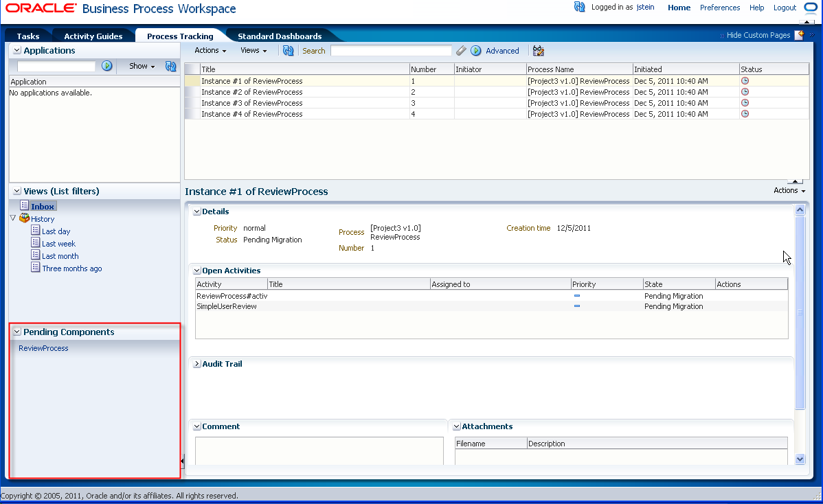Go to the Home link
The height and width of the screenshot is (504, 823).
point(679,8)
